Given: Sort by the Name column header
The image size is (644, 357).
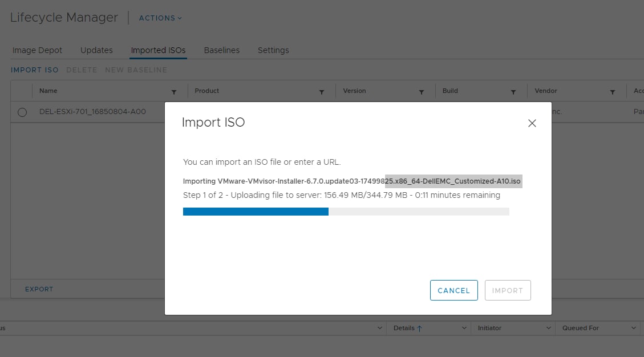Looking at the screenshot, I should pyautogui.click(x=48, y=91).
